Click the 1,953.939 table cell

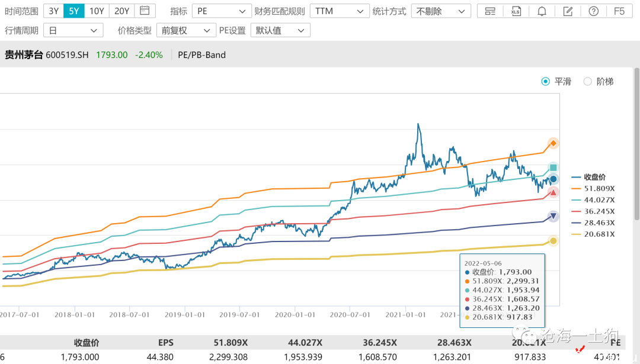[303, 357]
